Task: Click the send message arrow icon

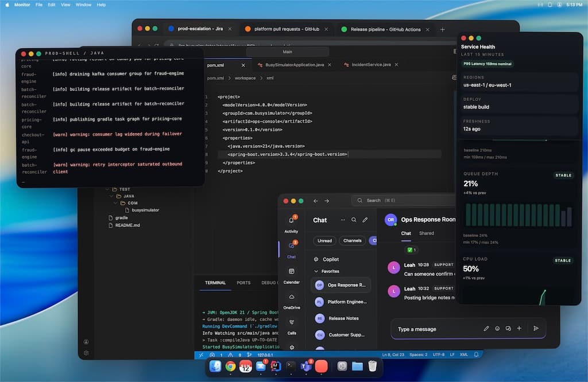Action: pos(536,329)
